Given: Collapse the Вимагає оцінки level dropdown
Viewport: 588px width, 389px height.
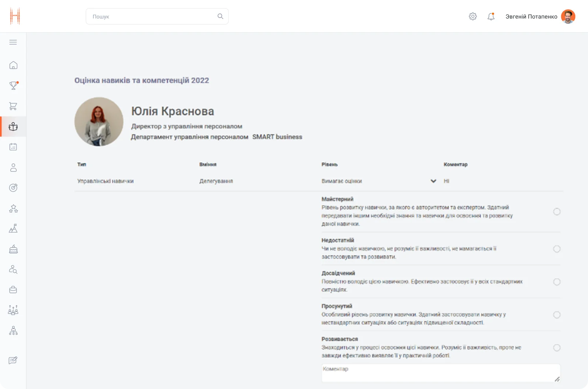Looking at the screenshot, I should click(x=433, y=181).
